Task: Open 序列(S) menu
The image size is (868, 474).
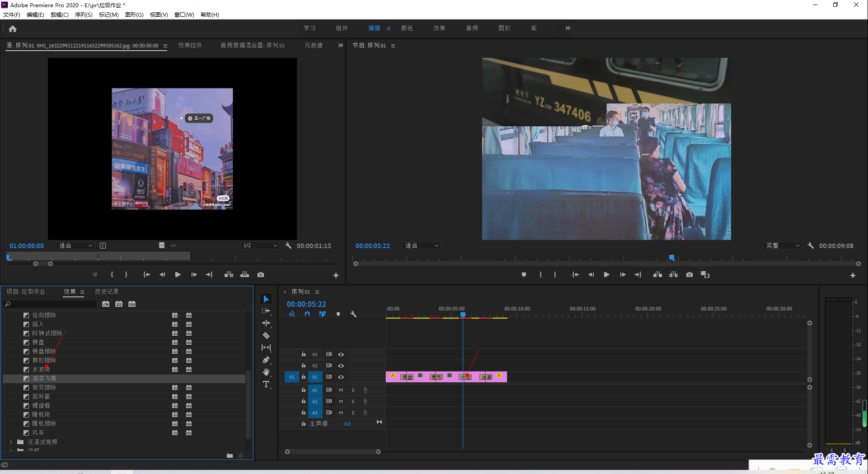Action: pos(84,15)
